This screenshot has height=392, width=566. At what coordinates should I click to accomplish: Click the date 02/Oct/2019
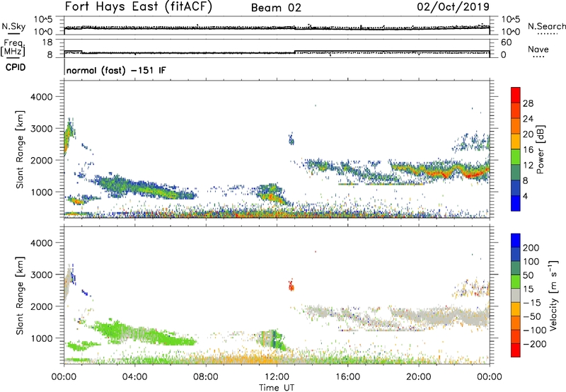(453, 7)
